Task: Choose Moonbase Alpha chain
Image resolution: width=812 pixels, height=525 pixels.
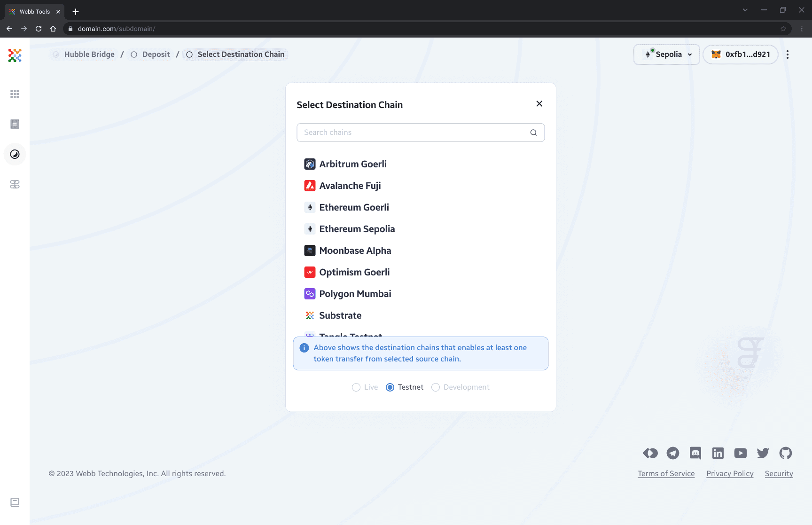Action: click(421, 251)
